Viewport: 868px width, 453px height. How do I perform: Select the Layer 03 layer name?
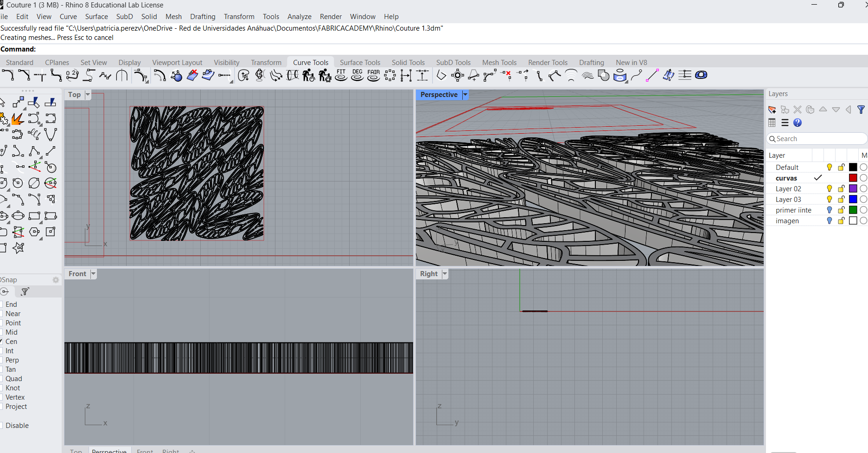pos(788,200)
